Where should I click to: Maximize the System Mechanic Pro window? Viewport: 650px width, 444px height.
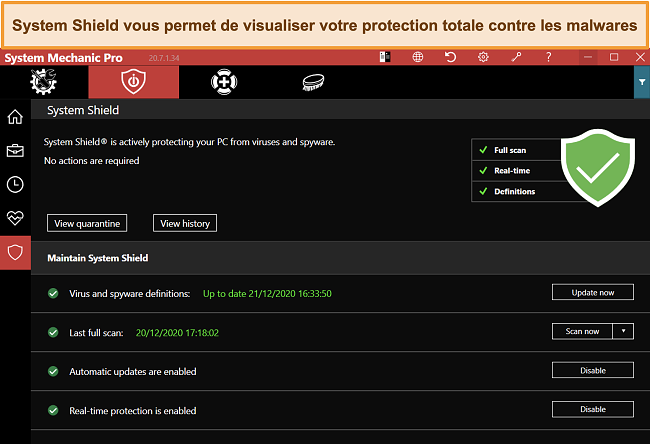(x=614, y=57)
